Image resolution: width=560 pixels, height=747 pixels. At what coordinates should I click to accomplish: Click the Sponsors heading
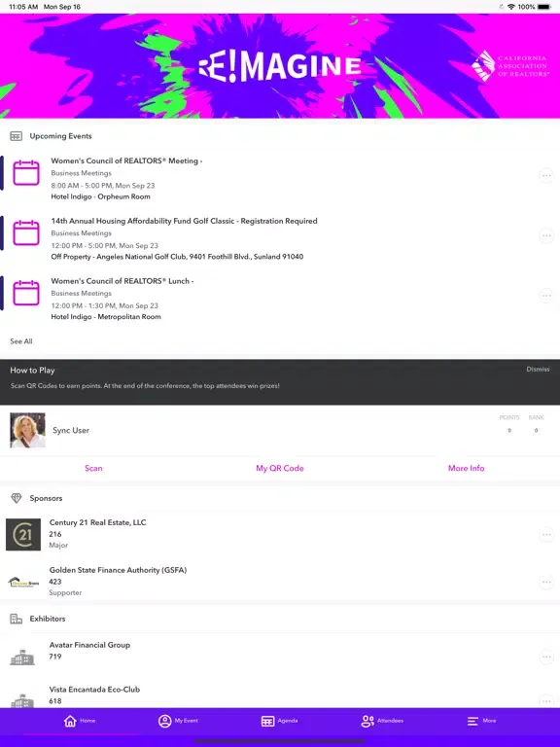[x=46, y=498]
